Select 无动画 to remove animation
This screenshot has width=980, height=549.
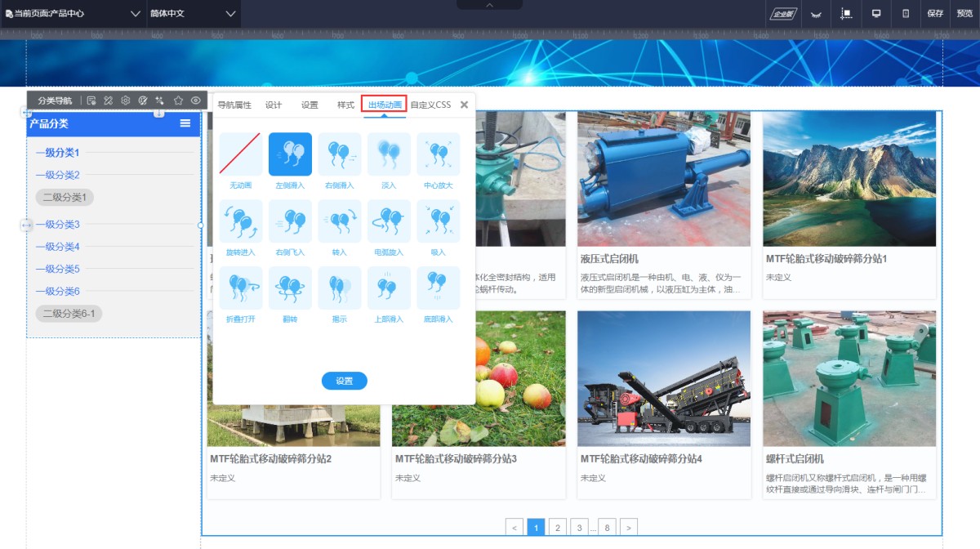(x=241, y=154)
